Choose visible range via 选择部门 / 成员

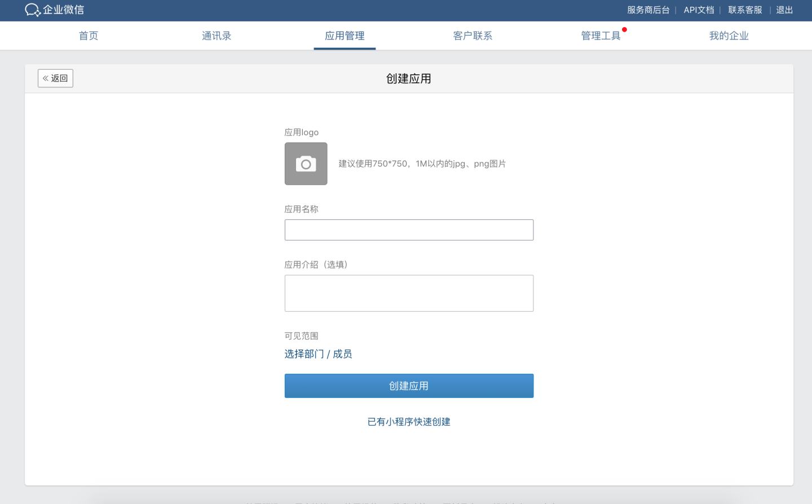click(x=318, y=354)
